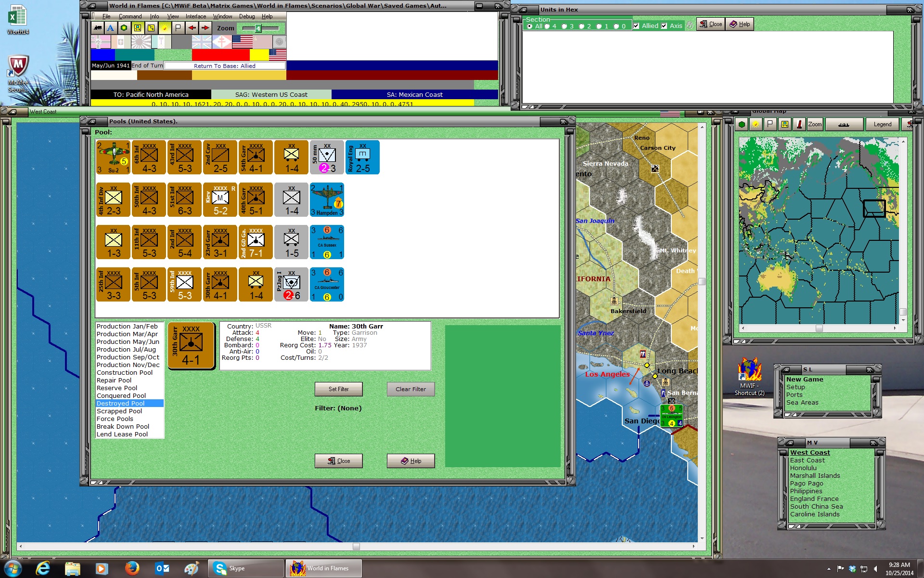Click the Set Filter button
This screenshot has width=924, height=578.
point(339,389)
